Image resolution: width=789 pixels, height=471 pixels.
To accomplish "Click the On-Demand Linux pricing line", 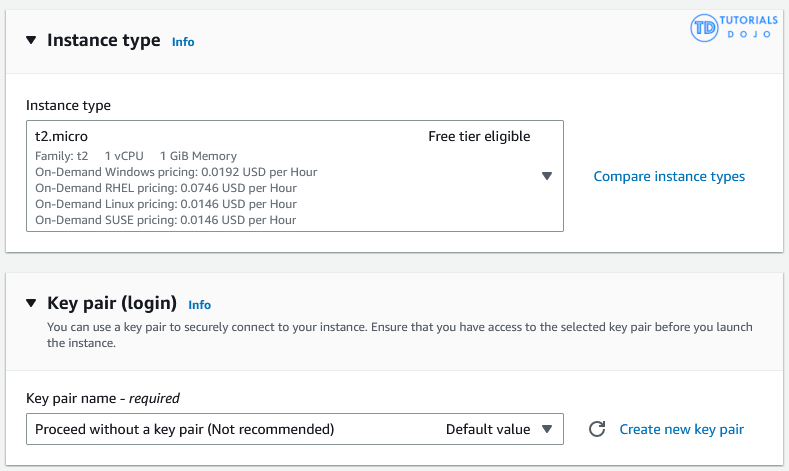I will pyautogui.click(x=165, y=204).
